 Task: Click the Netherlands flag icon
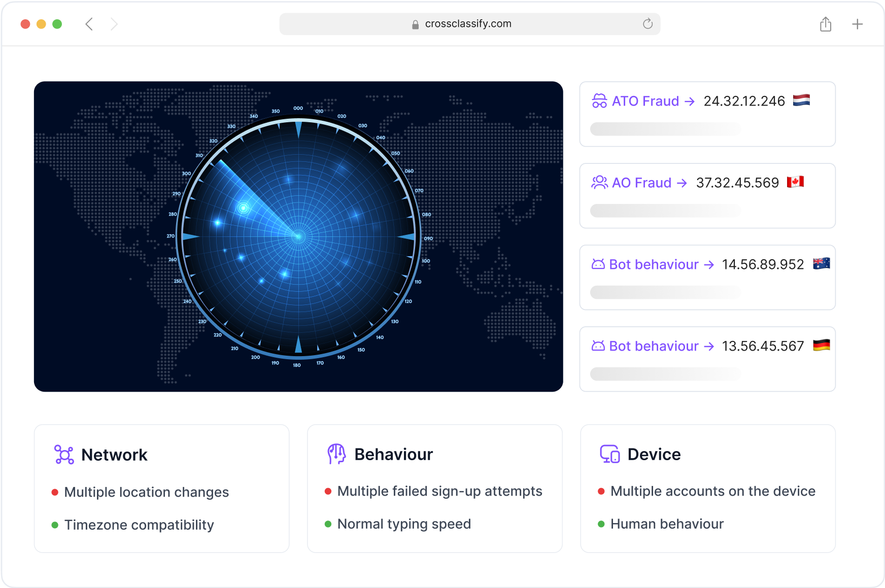801,100
